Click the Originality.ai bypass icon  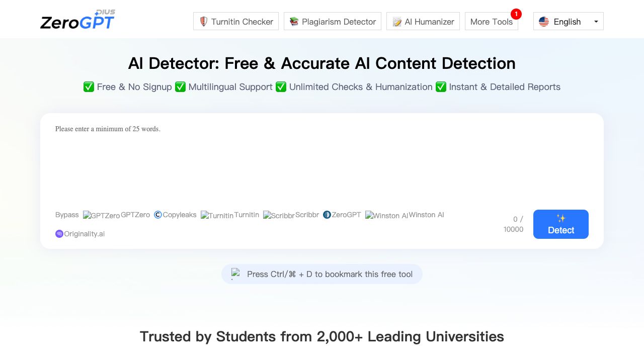59,234
